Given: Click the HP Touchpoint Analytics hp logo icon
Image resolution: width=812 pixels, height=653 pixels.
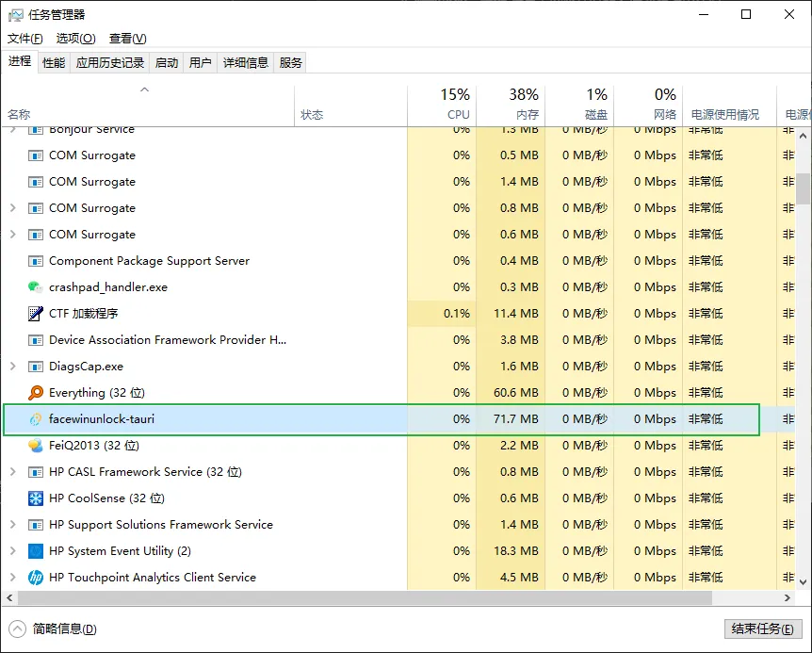Looking at the screenshot, I should (35, 578).
